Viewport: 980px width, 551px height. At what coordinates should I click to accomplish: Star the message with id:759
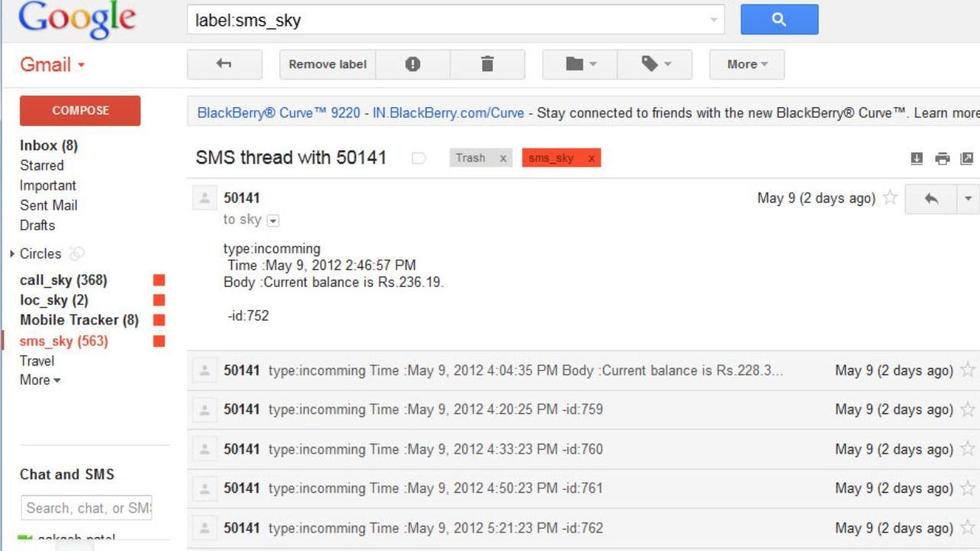pyautogui.click(x=967, y=409)
